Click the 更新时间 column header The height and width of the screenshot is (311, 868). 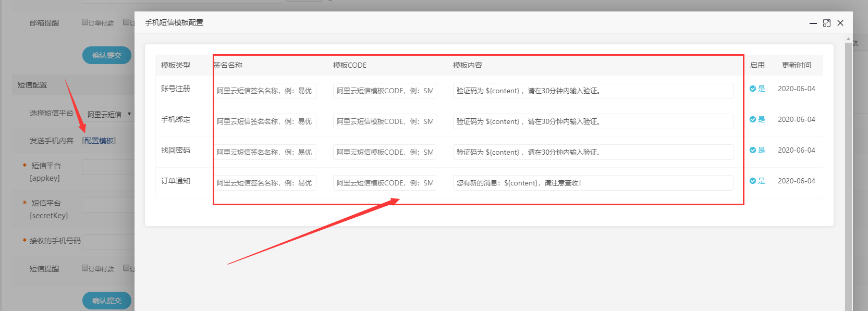pyautogui.click(x=797, y=65)
